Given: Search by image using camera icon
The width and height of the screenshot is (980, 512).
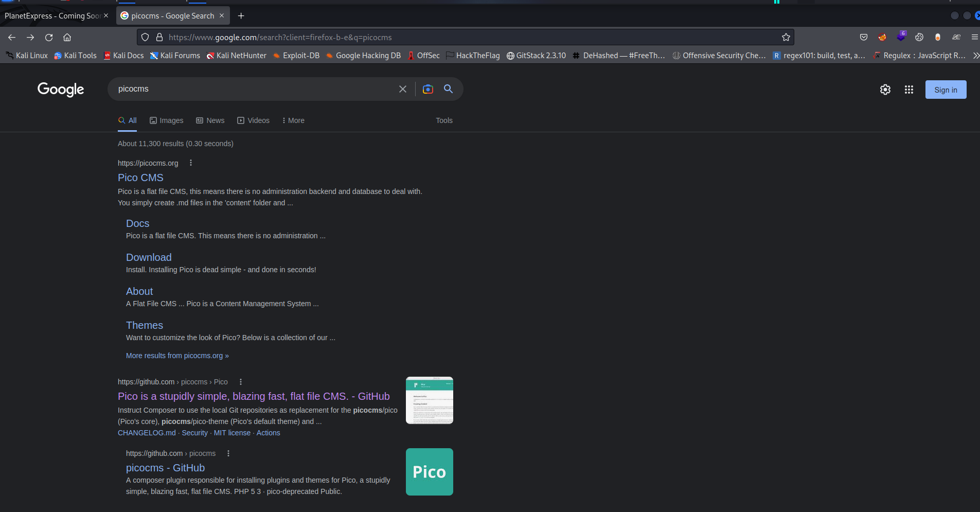Looking at the screenshot, I should pyautogui.click(x=427, y=89).
